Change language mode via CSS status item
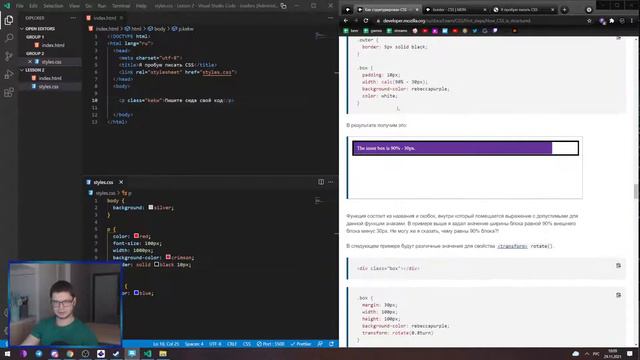Screen dimensions: 640x360 tap(247, 344)
